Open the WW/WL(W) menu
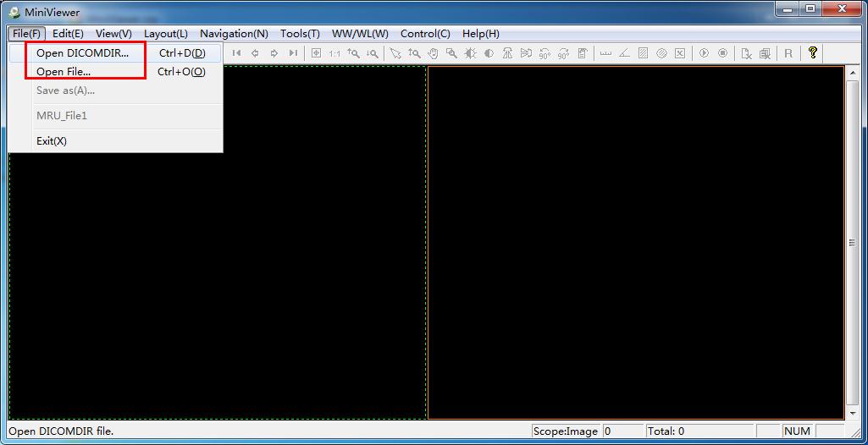 [x=360, y=34]
